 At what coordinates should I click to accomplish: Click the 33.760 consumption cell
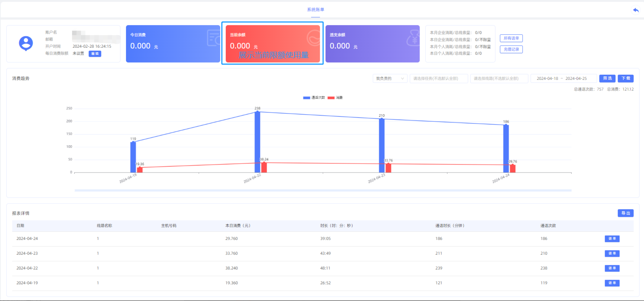click(232, 253)
